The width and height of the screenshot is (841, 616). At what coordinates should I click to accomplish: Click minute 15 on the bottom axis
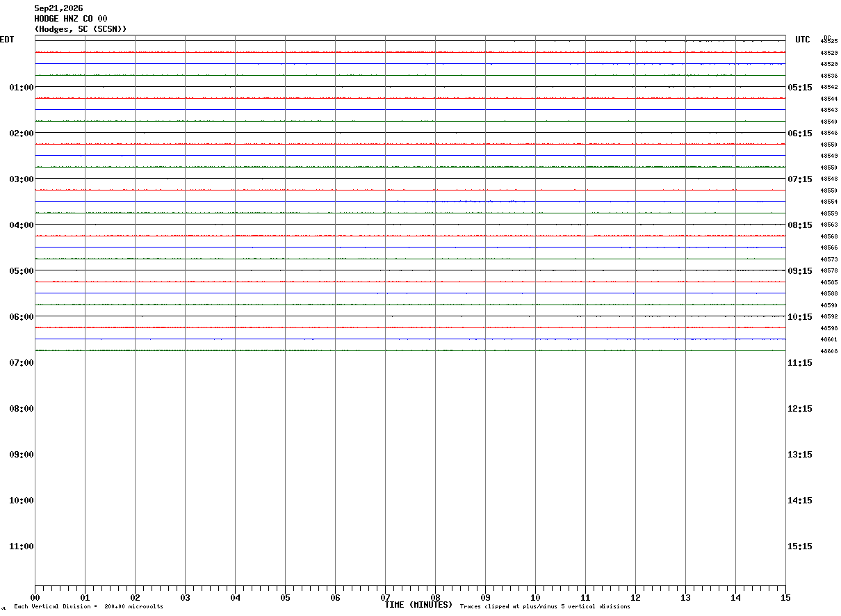point(785,597)
